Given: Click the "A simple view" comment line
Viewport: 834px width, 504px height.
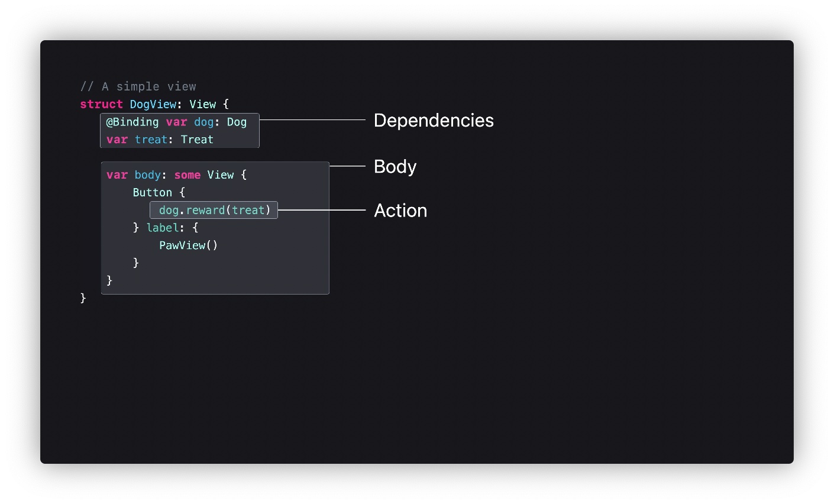Looking at the screenshot, I should [138, 87].
